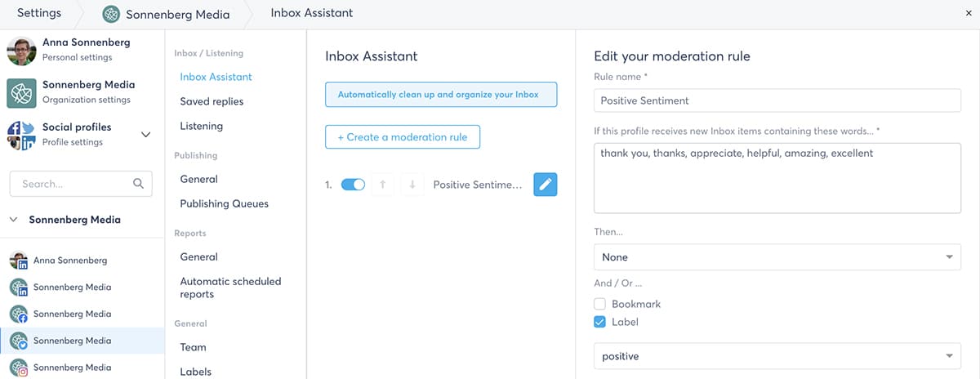
Task: Move rule up with arrow icon
Action: 383,185
